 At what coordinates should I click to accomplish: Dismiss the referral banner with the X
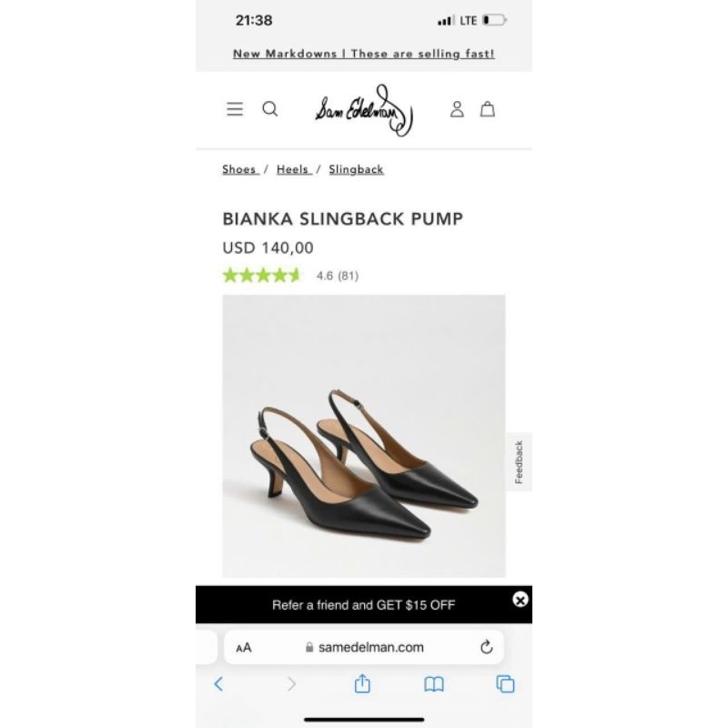pos(520,600)
